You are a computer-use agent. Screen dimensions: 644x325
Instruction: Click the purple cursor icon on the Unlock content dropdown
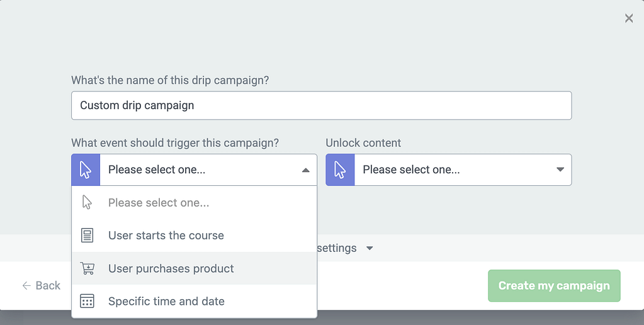click(340, 169)
